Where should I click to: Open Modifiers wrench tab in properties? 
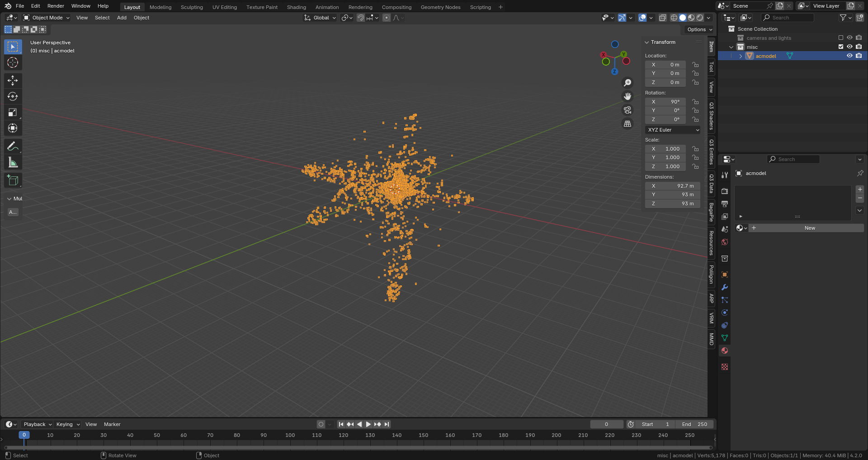725,287
